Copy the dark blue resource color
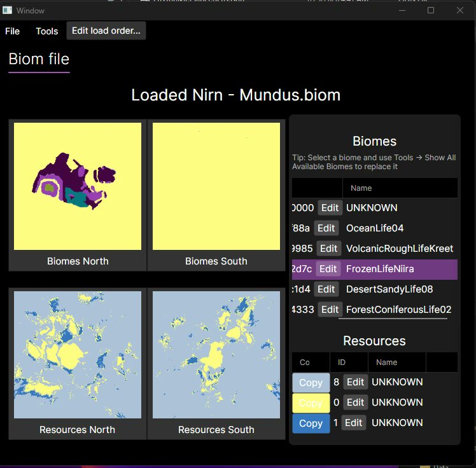Image resolution: width=476 pixels, height=468 pixels. pyautogui.click(x=311, y=423)
